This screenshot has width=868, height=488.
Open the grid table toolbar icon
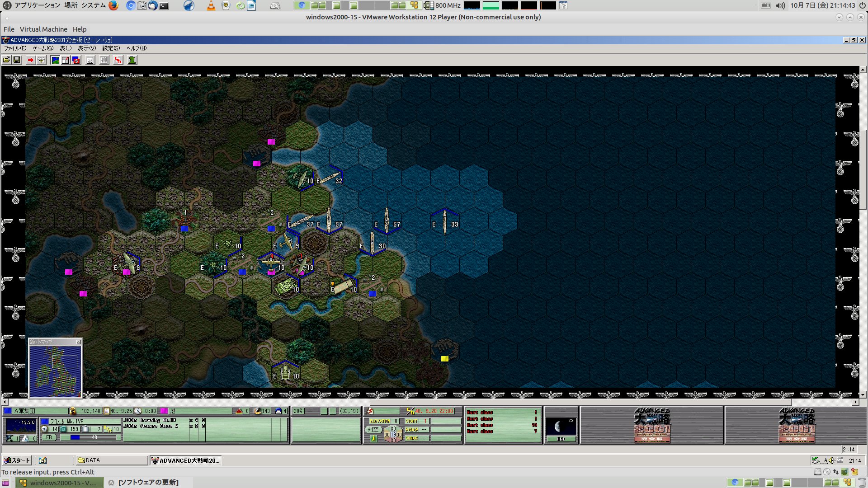pos(90,60)
